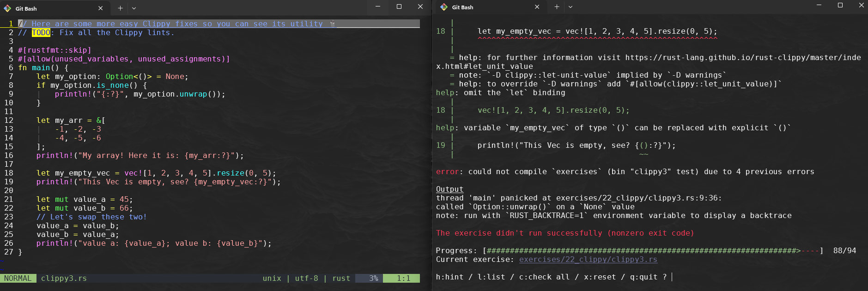The height and width of the screenshot is (291, 868).
Task: Maximize the left terminal window
Action: (399, 6)
